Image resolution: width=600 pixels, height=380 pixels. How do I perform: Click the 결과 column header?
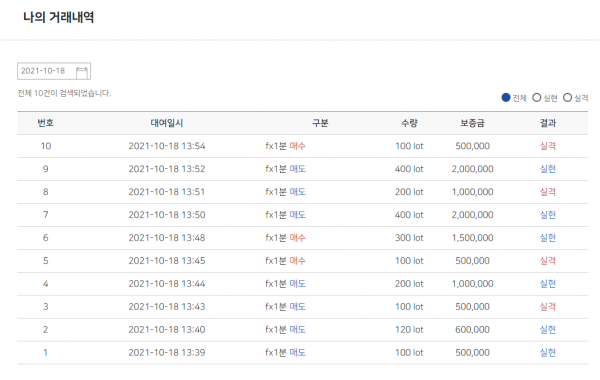click(548, 123)
